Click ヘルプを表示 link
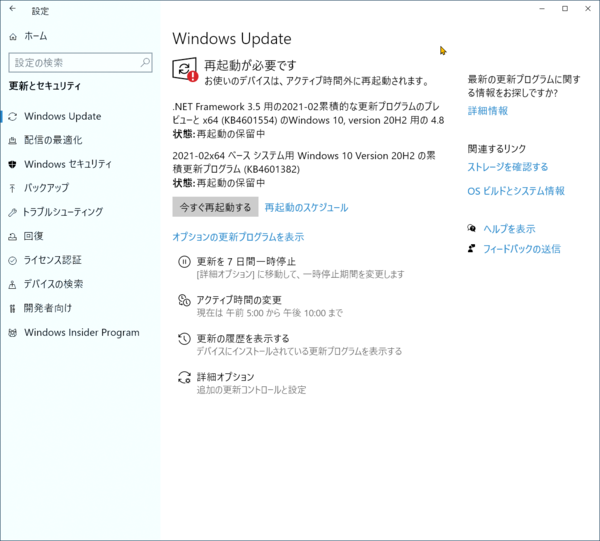 pos(509,229)
